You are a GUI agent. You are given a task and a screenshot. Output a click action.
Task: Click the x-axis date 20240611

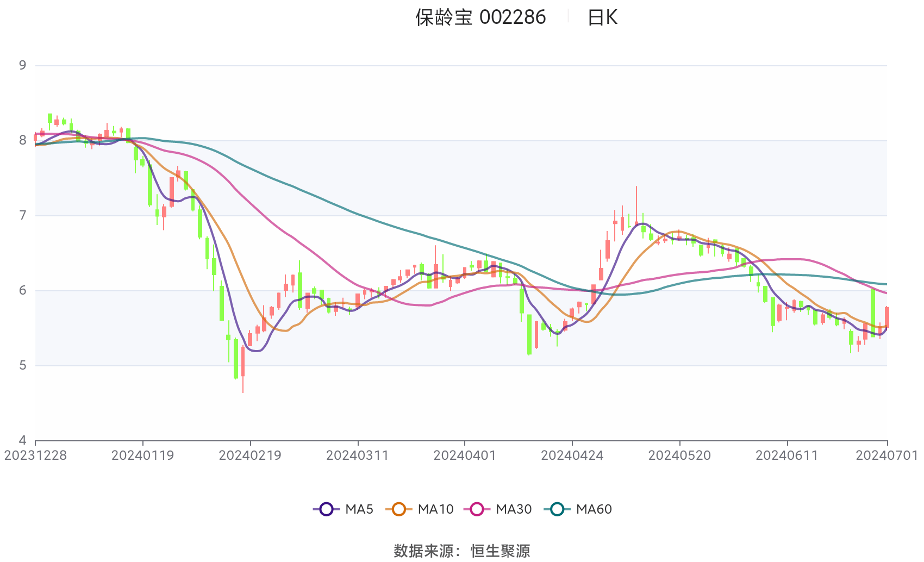(x=787, y=455)
